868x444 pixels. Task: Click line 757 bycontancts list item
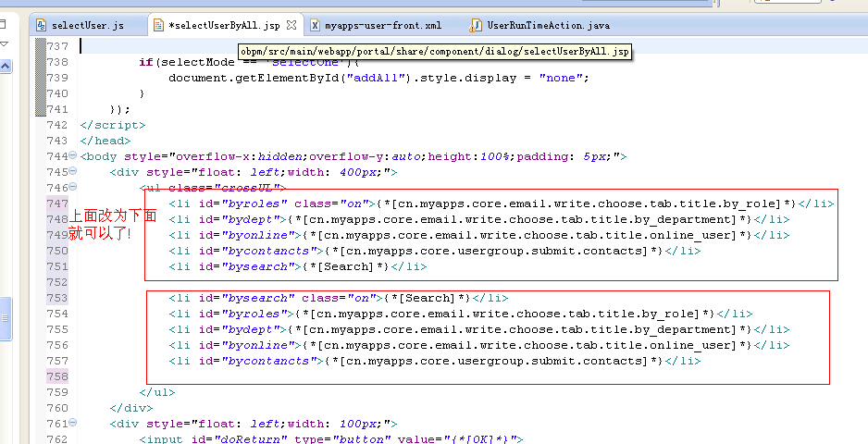tap(435, 361)
